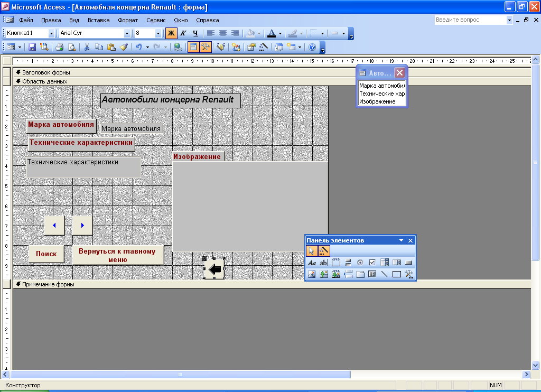The height and width of the screenshot is (392, 541).
Task: Select the Label (Aa) tool in the toolbox
Action: click(312, 263)
